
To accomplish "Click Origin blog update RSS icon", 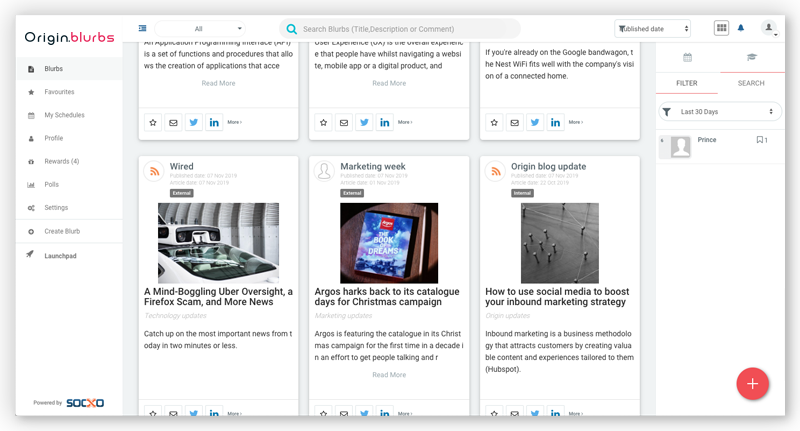I will tap(495, 171).
